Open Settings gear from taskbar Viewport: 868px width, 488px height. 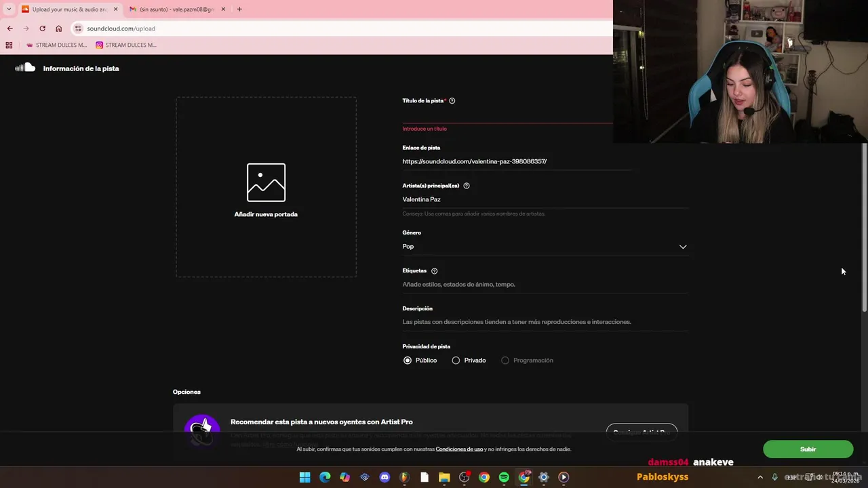click(x=543, y=477)
